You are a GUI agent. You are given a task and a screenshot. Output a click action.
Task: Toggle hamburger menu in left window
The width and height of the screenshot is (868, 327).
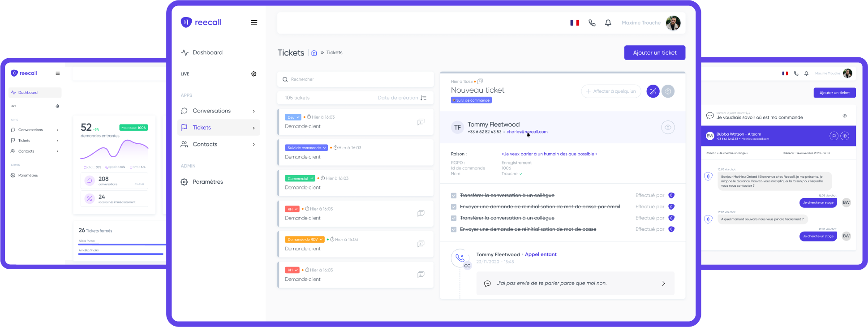57,73
